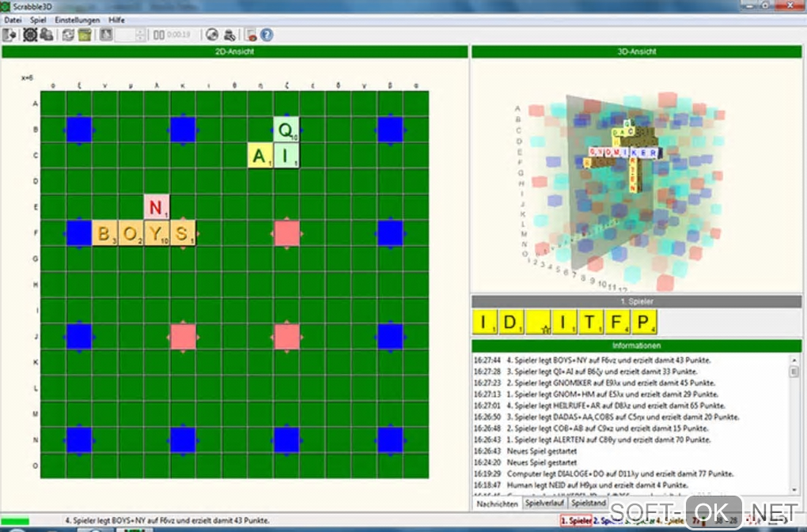Click the green progress bar in status bar

16,521
